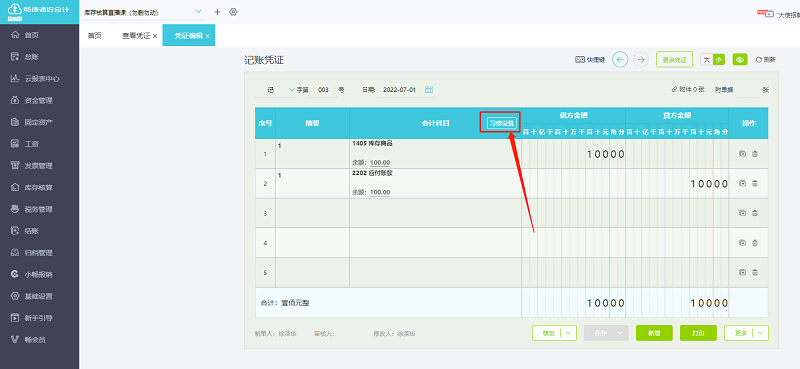Click the 刷新 refresh control
This screenshot has height=369, width=800.
pyautogui.click(x=766, y=60)
